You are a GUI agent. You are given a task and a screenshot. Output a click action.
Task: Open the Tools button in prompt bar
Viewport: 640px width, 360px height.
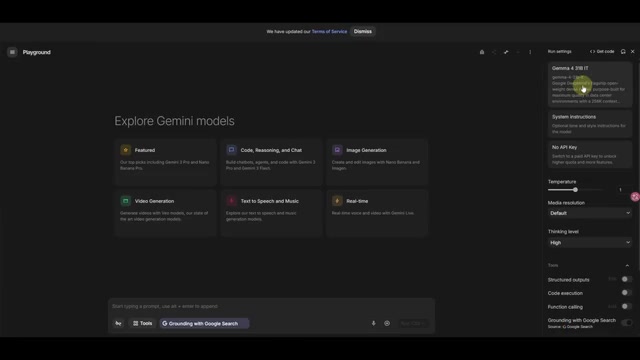(142, 323)
